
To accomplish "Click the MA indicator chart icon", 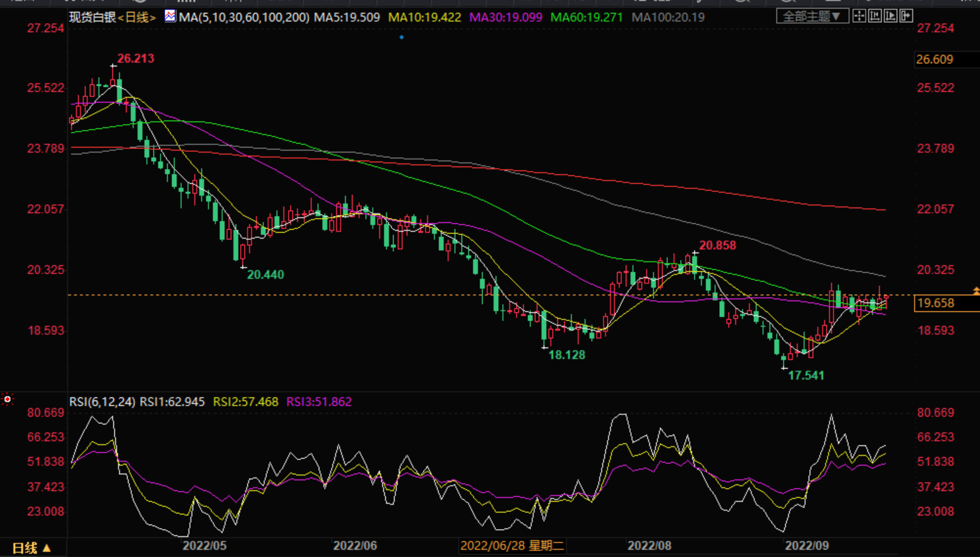I will (170, 16).
